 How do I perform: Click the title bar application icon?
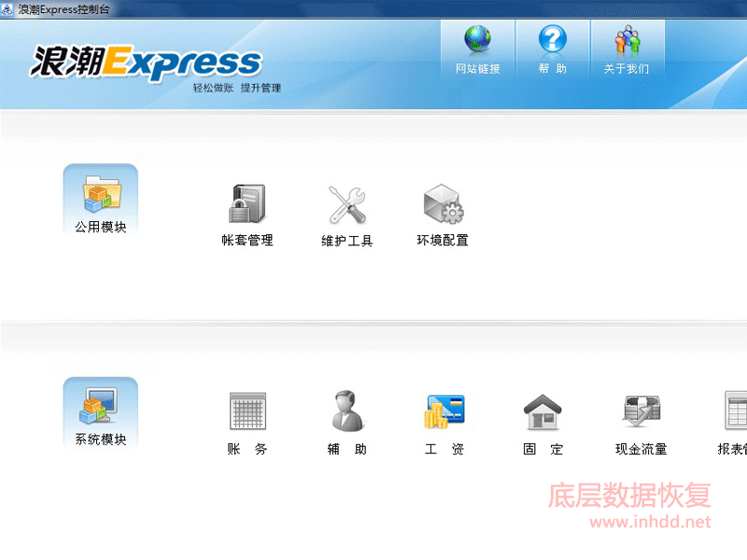click(x=7, y=9)
